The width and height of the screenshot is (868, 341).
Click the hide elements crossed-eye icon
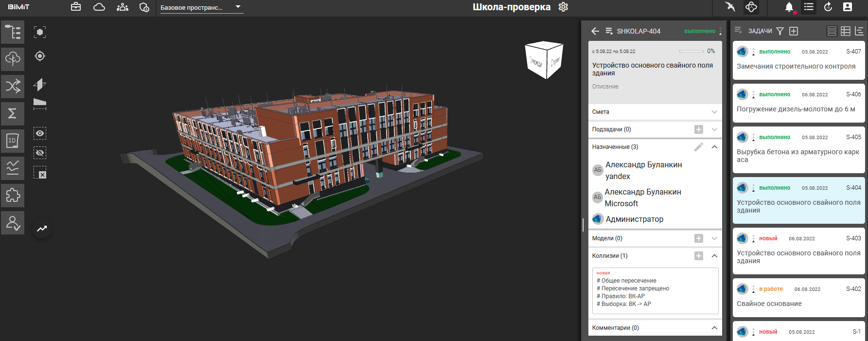tap(40, 153)
